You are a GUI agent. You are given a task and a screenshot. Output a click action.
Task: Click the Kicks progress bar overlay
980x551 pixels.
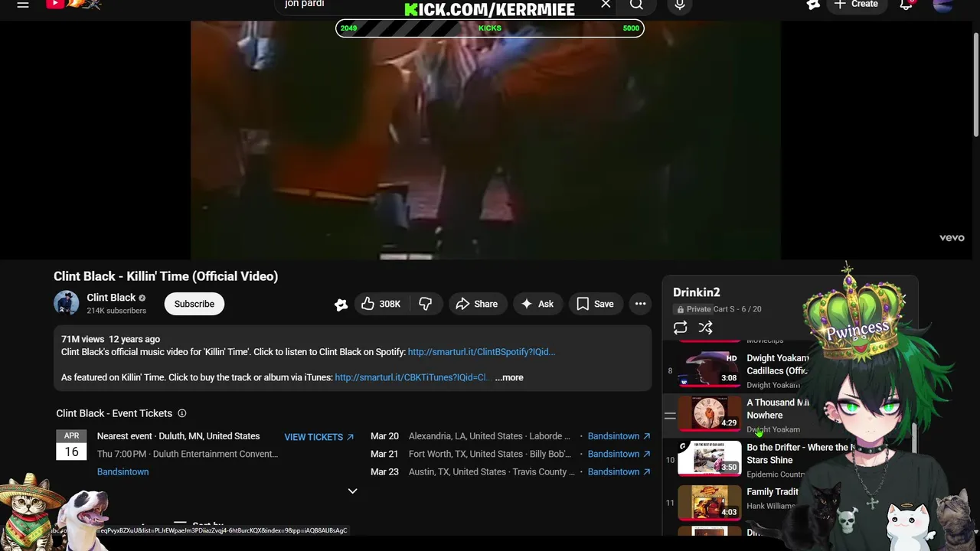490,28
